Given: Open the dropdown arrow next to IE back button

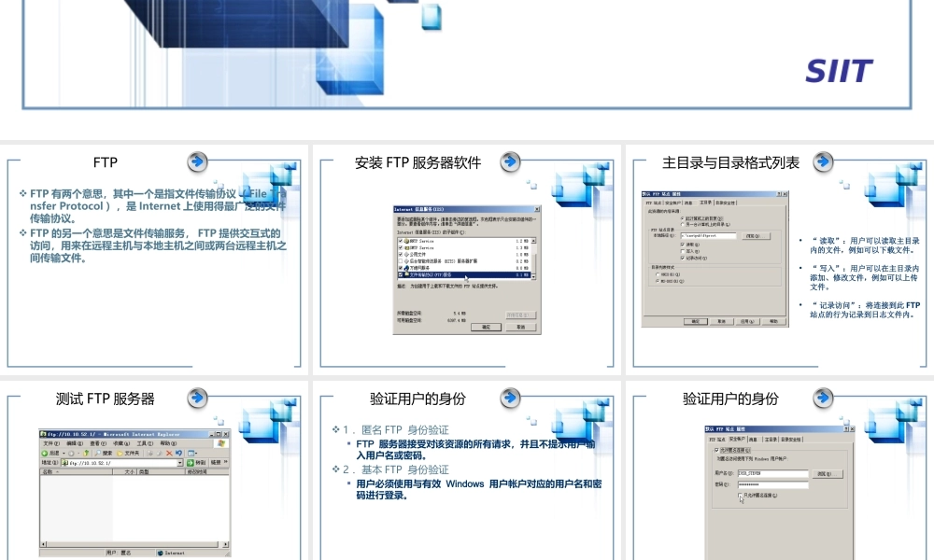Looking at the screenshot, I should 64,454.
